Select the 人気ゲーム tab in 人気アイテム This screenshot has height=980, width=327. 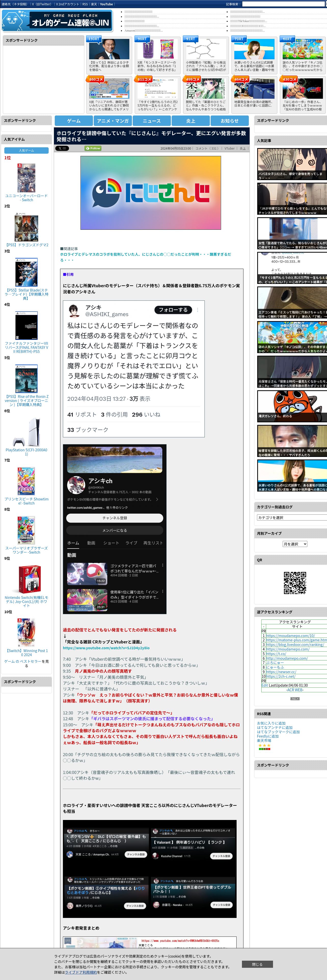click(26, 150)
